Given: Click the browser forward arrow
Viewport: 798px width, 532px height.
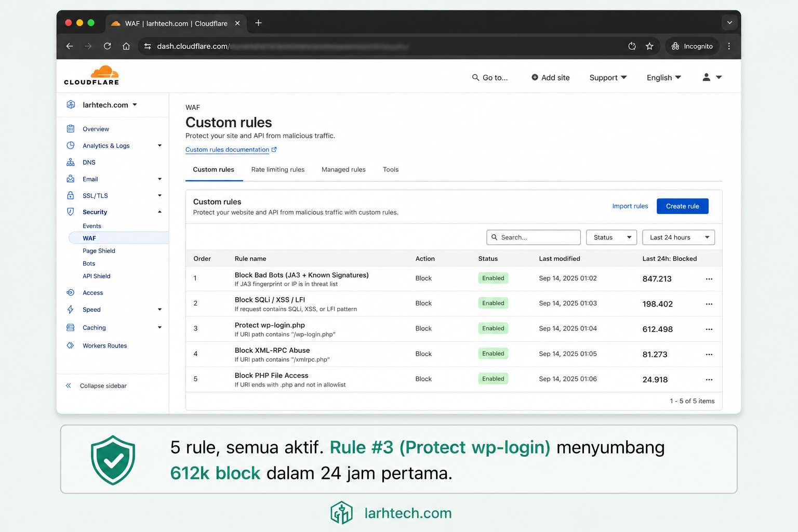Looking at the screenshot, I should click(x=88, y=46).
